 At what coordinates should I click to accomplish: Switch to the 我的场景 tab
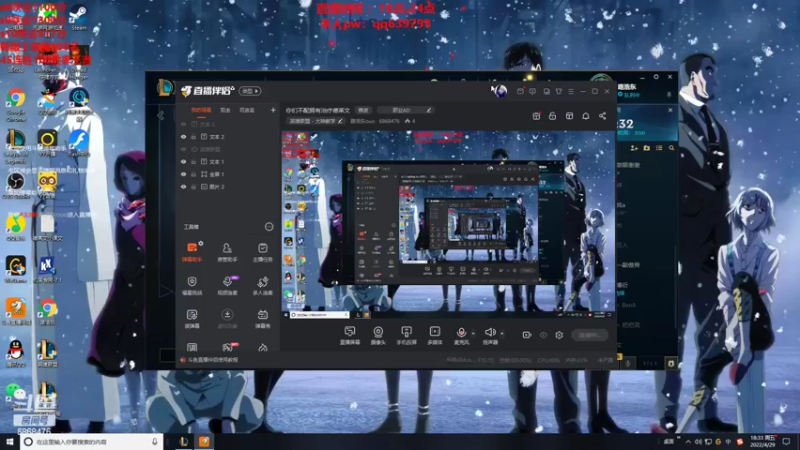point(201,110)
